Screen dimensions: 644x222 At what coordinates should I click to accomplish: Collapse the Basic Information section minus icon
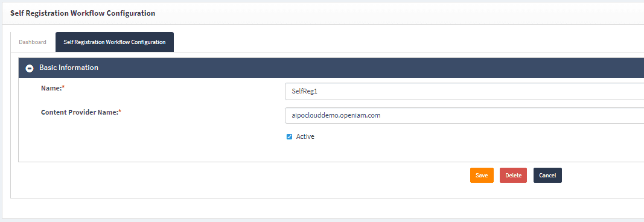coord(30,68)
